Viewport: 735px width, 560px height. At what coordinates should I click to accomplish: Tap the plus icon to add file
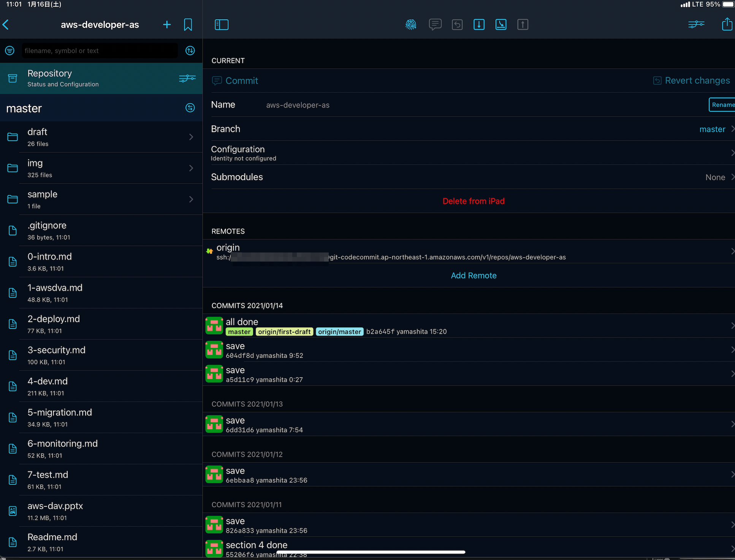click(x=167, y=25)
